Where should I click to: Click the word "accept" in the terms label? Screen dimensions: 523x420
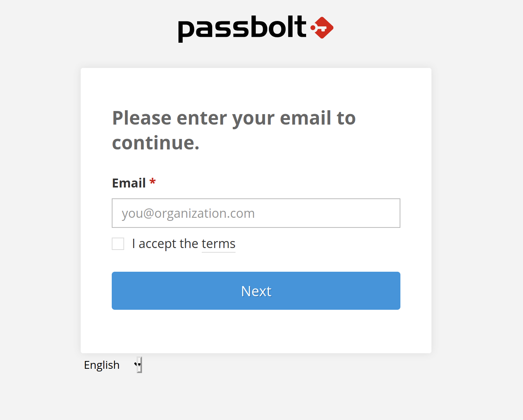[158, 244]
